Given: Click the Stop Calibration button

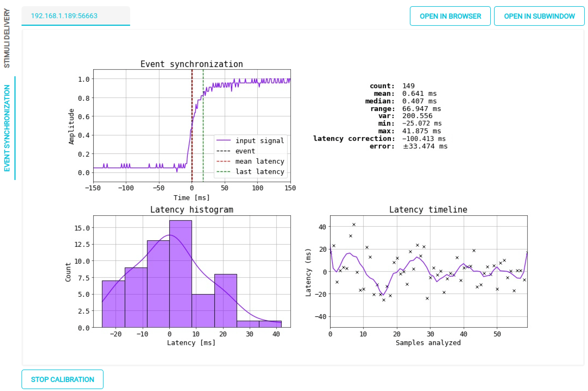Looking at the screenshot, I should click(x=62, y=379).
